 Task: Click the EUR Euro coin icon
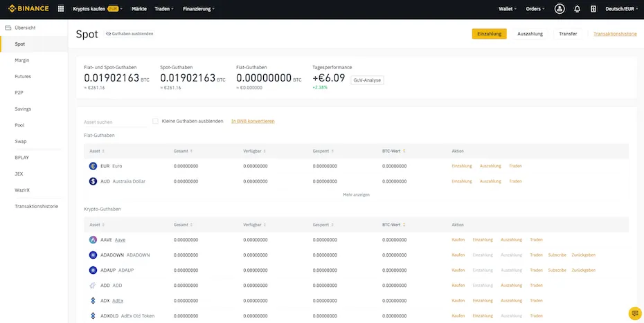tap(93, 166)
